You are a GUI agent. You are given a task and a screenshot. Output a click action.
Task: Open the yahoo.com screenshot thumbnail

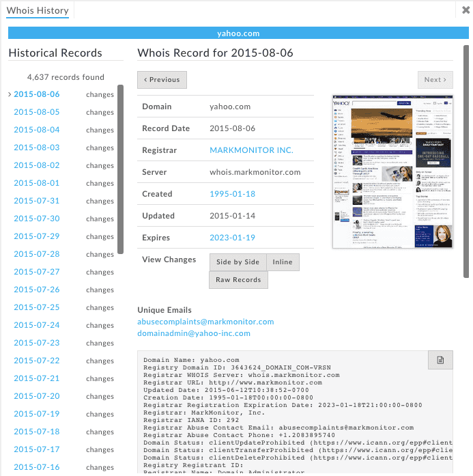coord(392,172)
